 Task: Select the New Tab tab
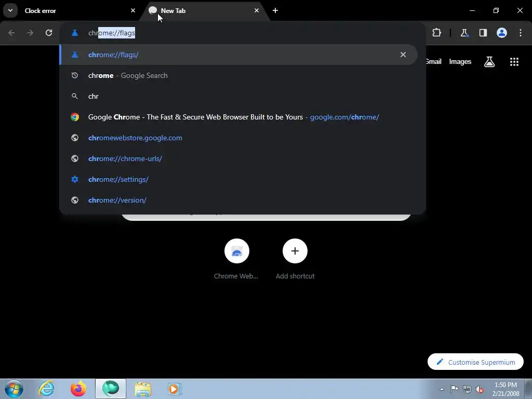204,10
